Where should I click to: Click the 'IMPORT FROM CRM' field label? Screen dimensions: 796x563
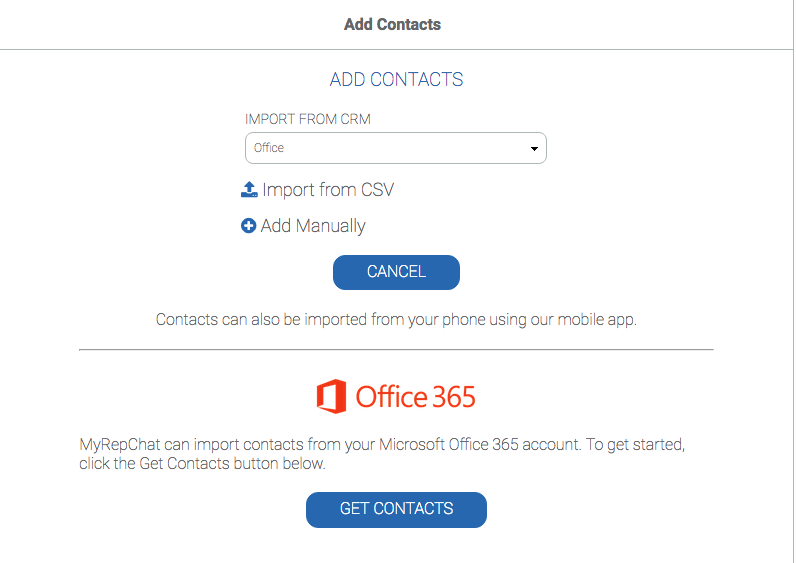307,120
